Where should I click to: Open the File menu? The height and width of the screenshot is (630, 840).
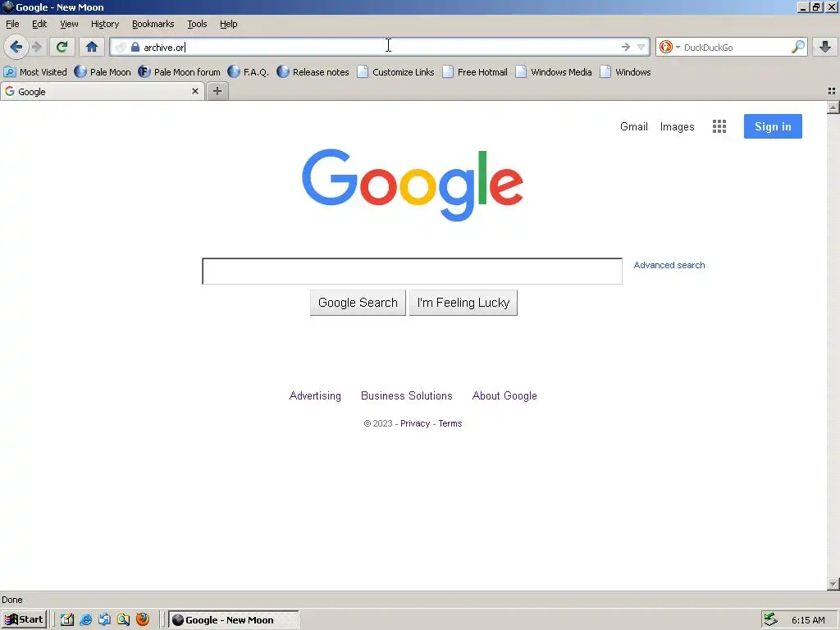point(12,24)
